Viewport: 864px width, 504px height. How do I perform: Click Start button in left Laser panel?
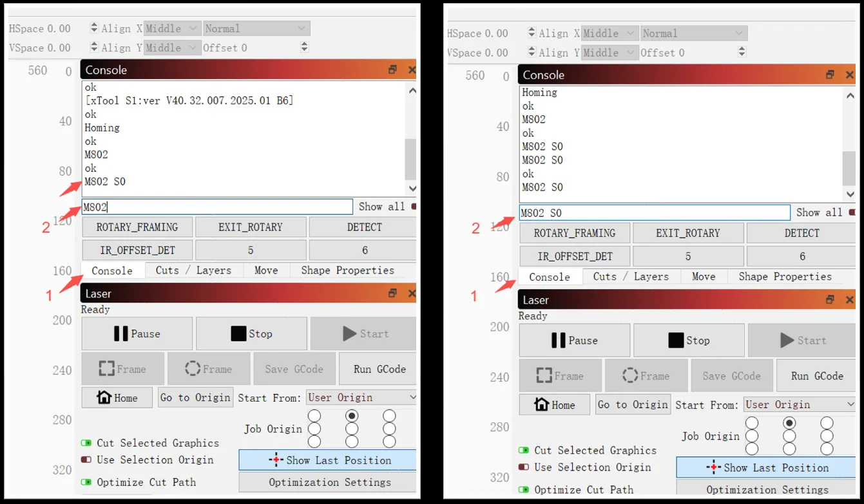[x=363, y=333]
